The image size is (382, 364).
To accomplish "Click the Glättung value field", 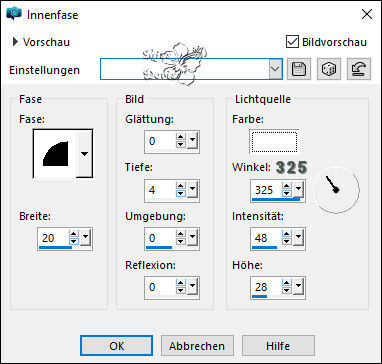I will tap(160, 141).
